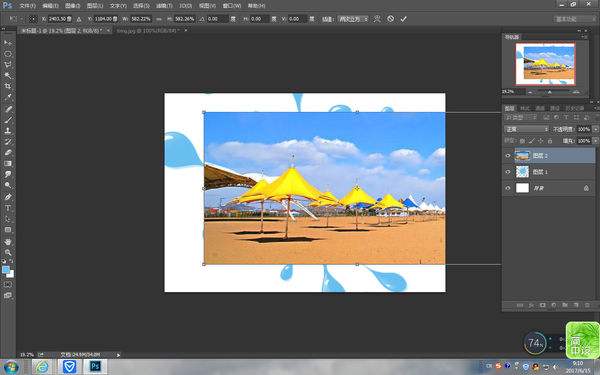Select the History Brush tool
600x375 pixels.
[8, 142]
